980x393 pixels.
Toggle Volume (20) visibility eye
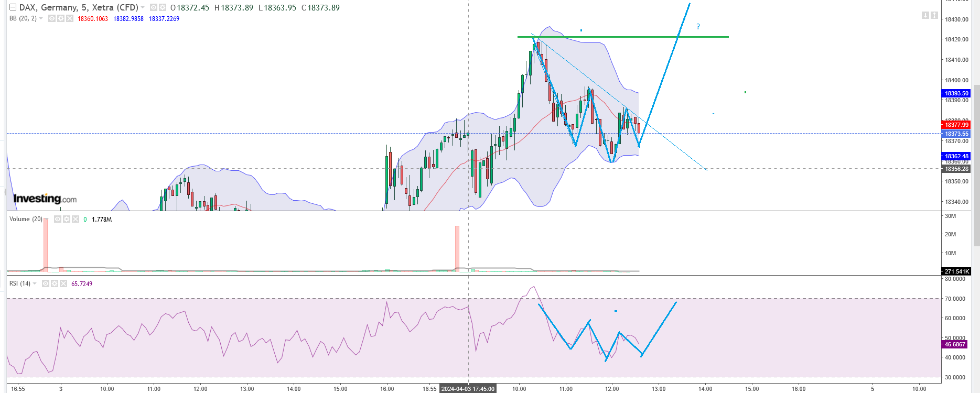point(58,219)
